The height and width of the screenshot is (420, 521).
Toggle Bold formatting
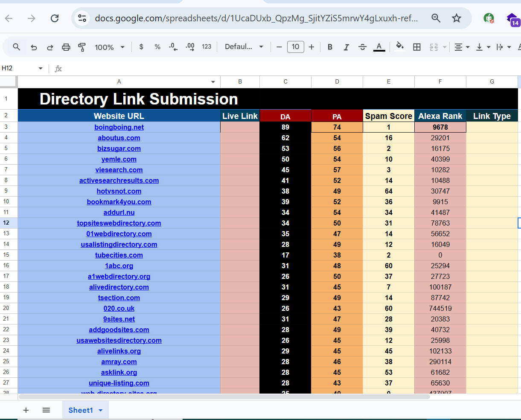click(x=330, y=47)
